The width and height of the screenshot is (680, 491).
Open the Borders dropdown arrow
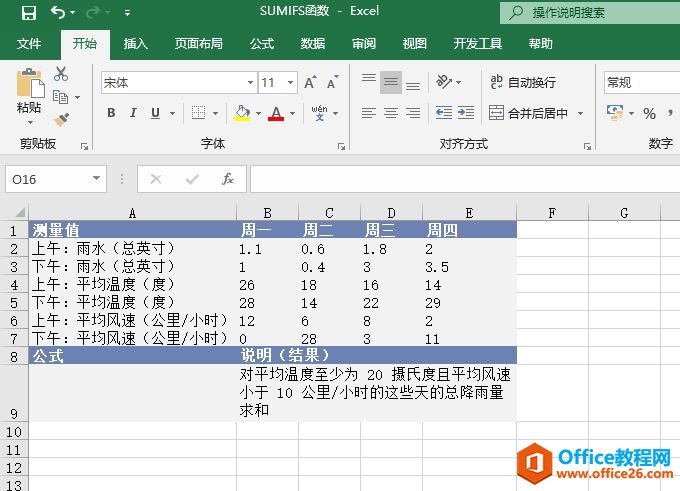pyautogui.click(x=216, y=114)
